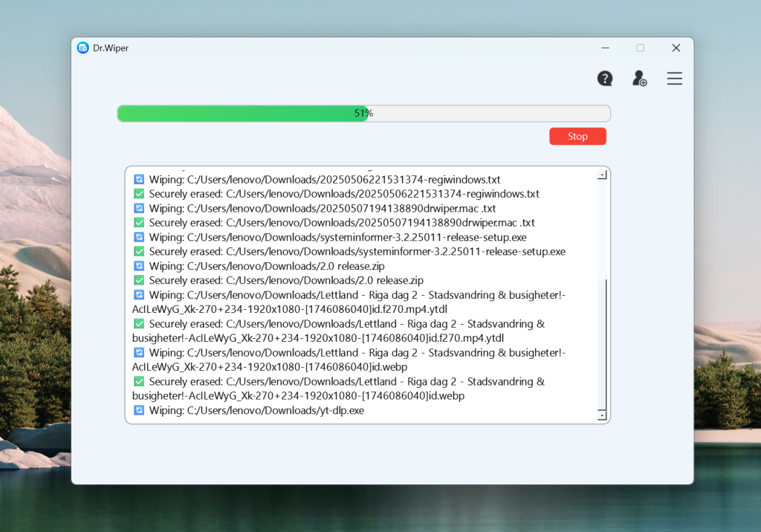The height and width of the screenshot is (532, 761).
Task: Open the menu next to the account icon
Action: (675, 78)
